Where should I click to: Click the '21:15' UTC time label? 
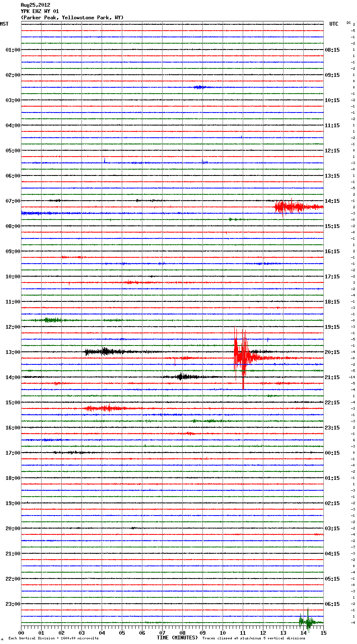[x=332, y=377]
